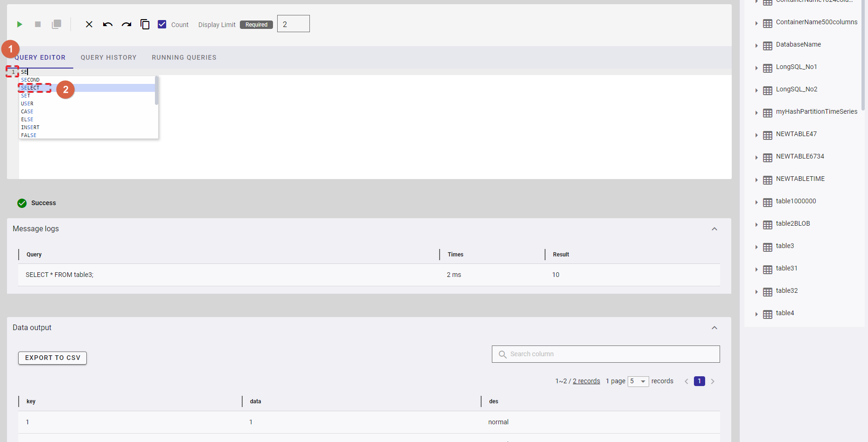Click the clear editor X icon

coord(89,24)
